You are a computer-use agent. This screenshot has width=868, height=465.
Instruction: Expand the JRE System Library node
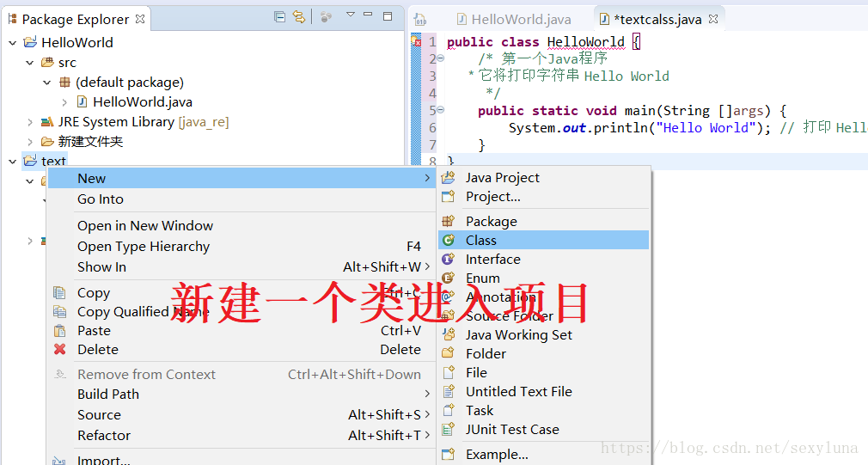[x=30, y=122]
